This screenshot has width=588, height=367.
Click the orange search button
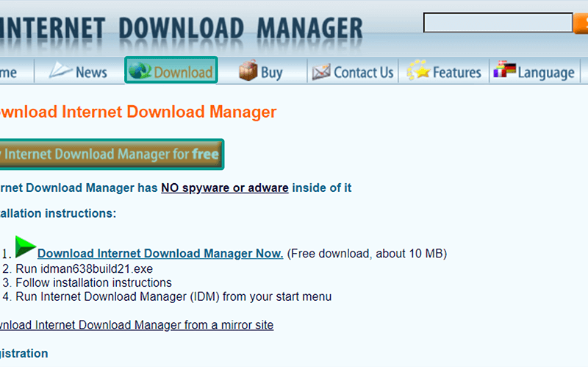[581, 24]
